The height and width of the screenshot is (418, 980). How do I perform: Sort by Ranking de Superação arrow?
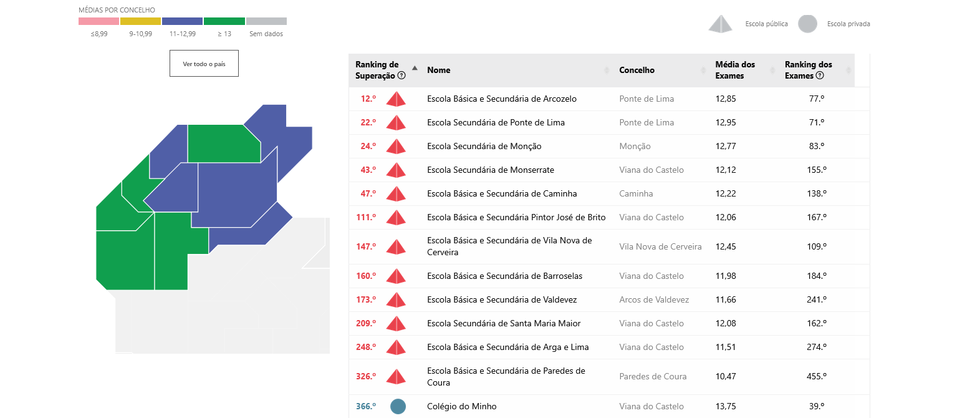[415, 68]
